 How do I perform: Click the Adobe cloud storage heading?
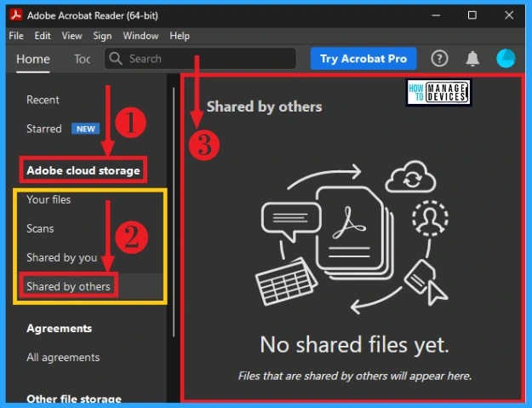point(83,170)
